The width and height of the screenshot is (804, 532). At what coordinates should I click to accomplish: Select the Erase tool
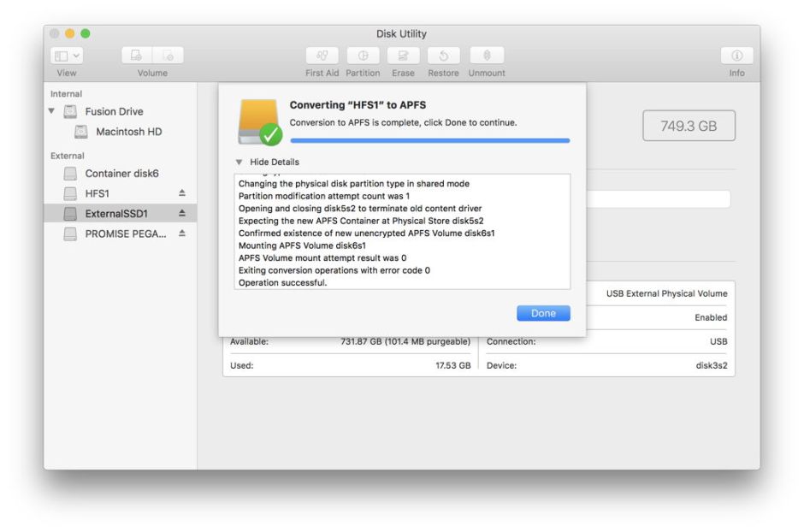402,55
